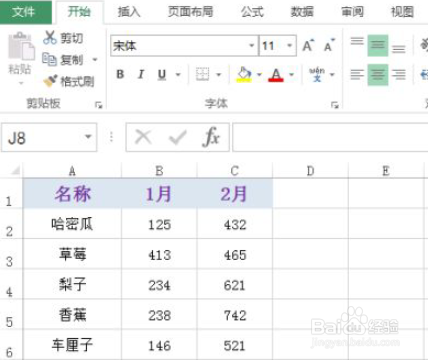Select column D header
The image size is (428, 360).
(x=310, y=171)
